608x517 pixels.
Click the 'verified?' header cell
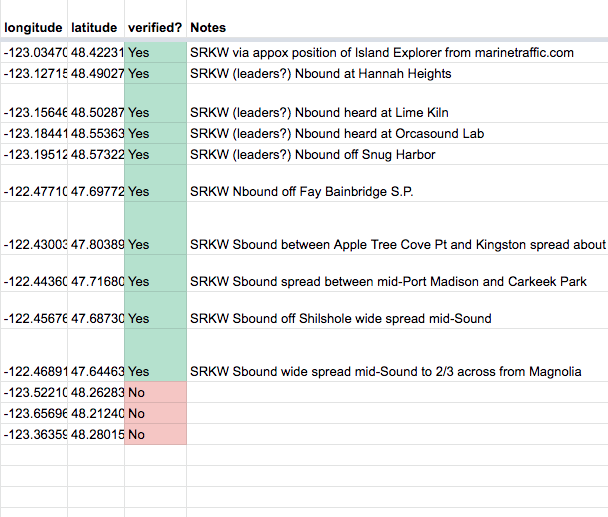(x=155, y=19)
